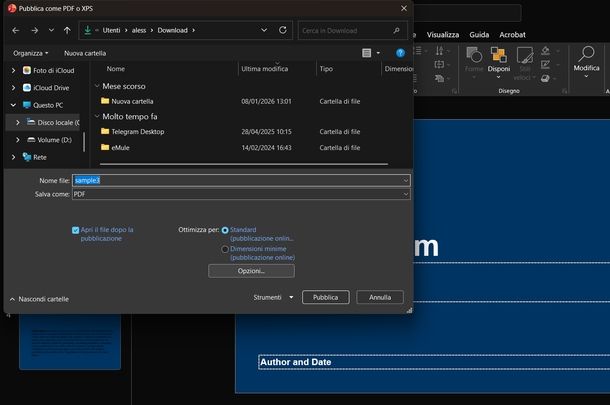Switch to the Acrobat ribbon tab
Image resolution: width=610 pixels, height=405 pixels.
511,34
